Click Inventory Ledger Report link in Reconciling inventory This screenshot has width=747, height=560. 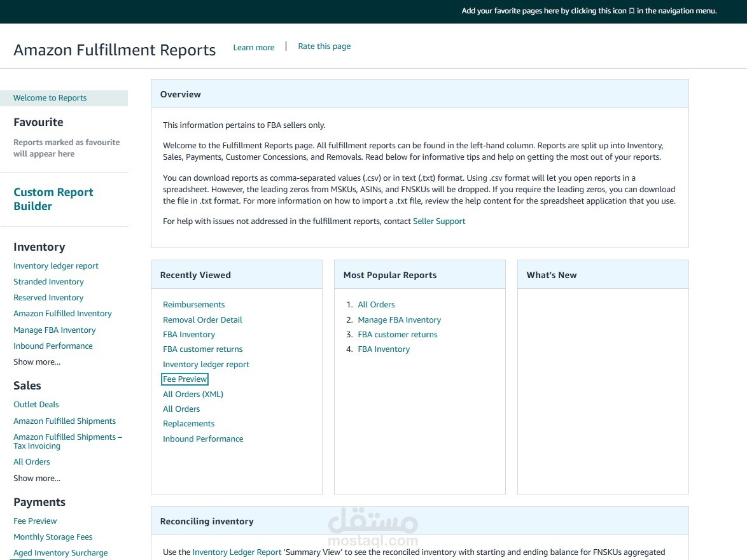click(x=237, y=552)
